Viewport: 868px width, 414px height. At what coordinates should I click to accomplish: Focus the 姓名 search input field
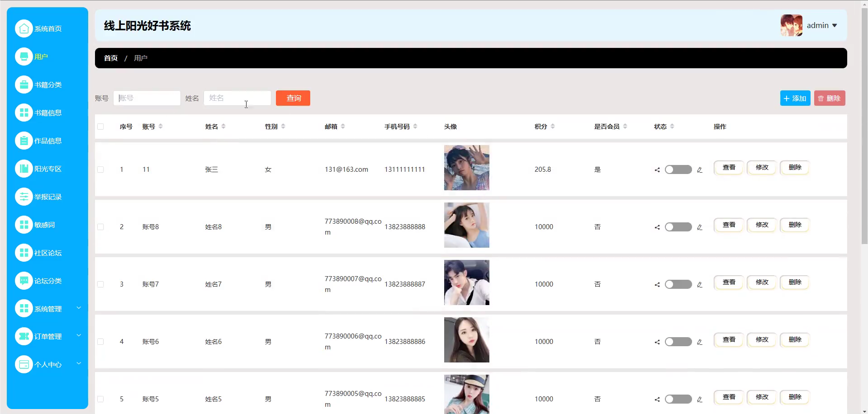pyautogui.click(x=237, y=98)
